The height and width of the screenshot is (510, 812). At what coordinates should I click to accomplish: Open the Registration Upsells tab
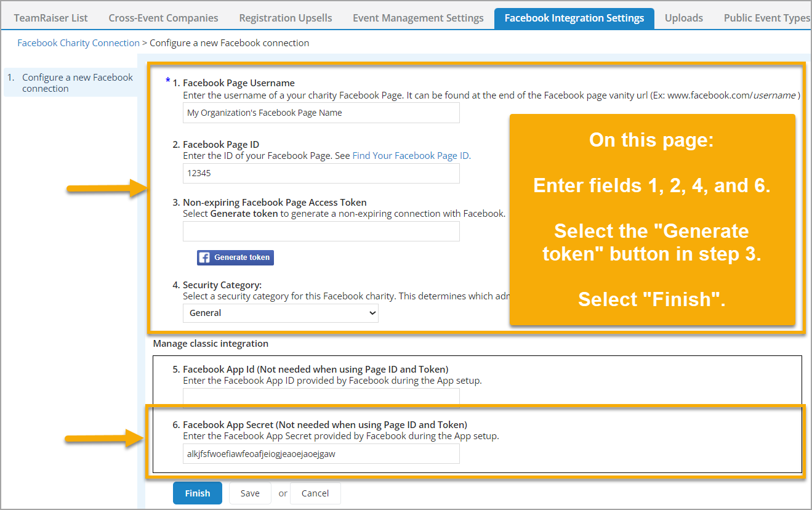[x=286, y=18]
